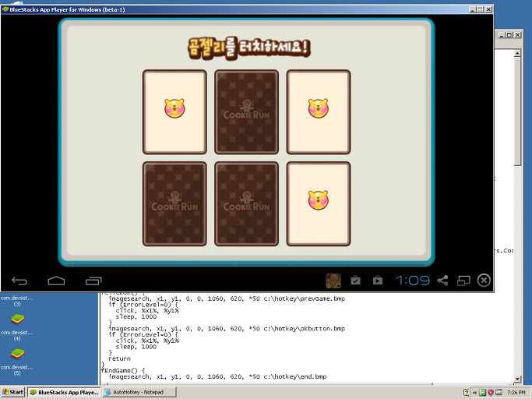Click the green AutoHotkey H tray icon
Image resolution: width=532 pixels, height=399 pixels.
point(482,393)
